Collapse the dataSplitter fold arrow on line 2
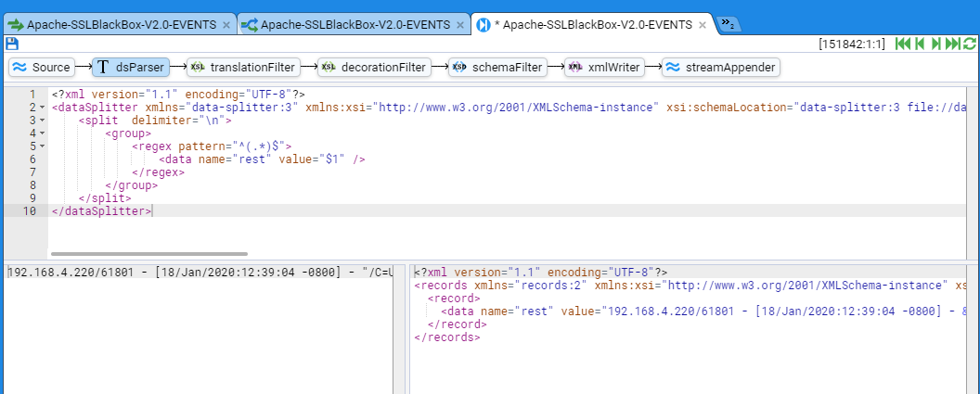Image resolution: width=980 pixels, height=394 pixels. coord(43,108)
